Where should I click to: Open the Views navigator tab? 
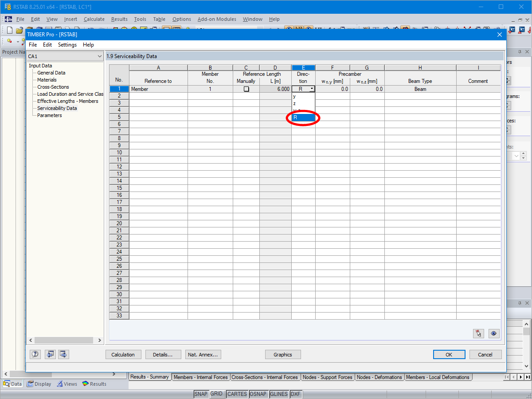click(66, 384)
